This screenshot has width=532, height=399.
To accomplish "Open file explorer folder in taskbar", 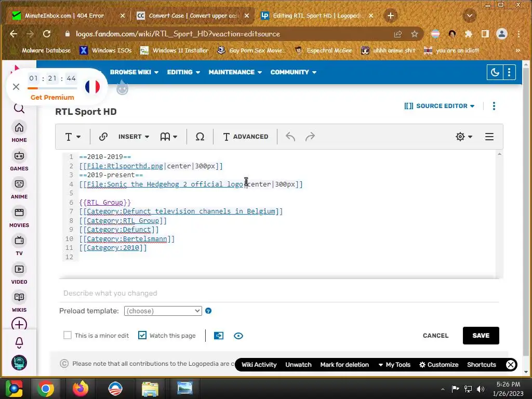I will pos(150,389).
